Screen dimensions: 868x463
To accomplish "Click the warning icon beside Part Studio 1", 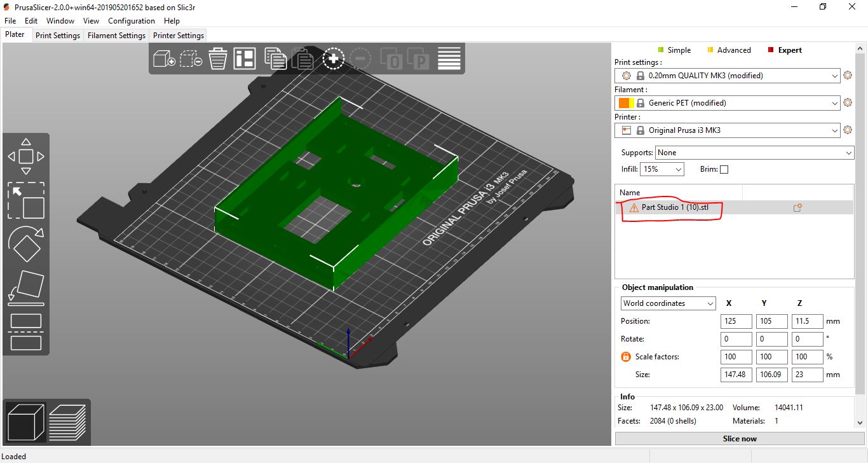I will click(634, 207).
